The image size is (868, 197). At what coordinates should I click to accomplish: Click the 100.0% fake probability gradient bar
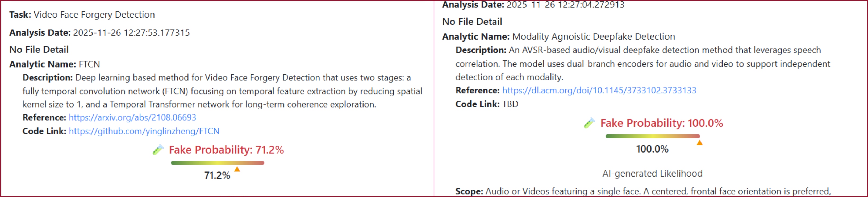pyautogui.click(x=652, y=136)
